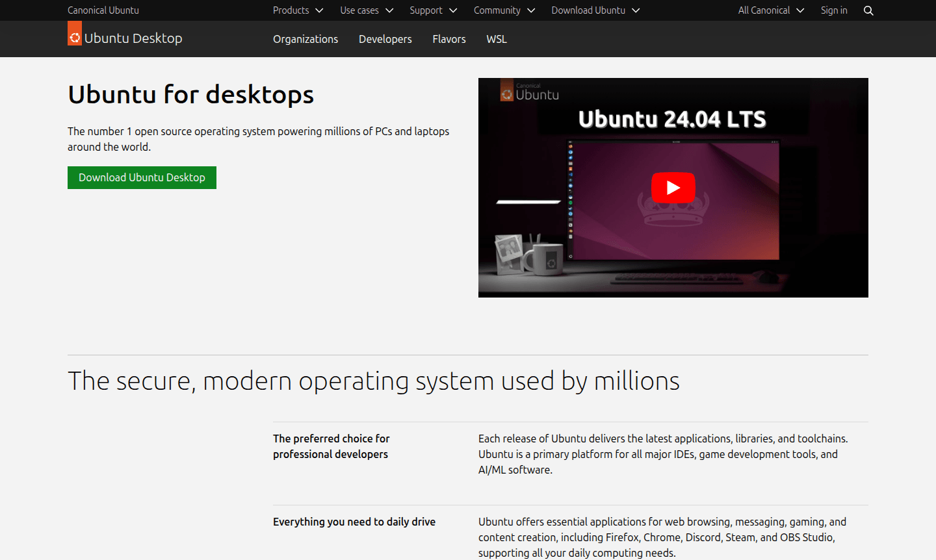
Task: Expand the Support dropdown
Action: 433,10
